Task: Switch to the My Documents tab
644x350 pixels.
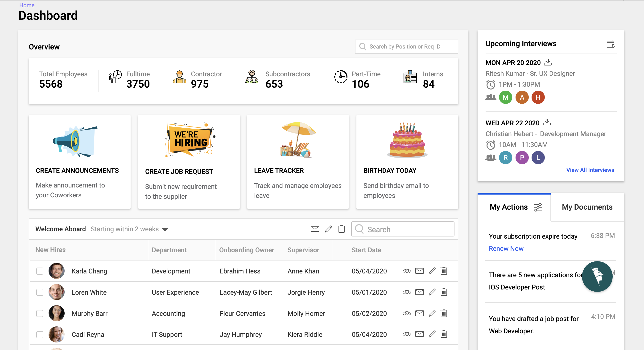Action: coord(587,207)
